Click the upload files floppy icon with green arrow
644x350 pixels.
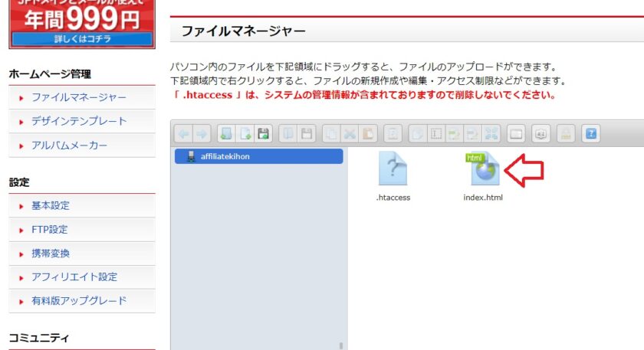[x=263, y=134]
